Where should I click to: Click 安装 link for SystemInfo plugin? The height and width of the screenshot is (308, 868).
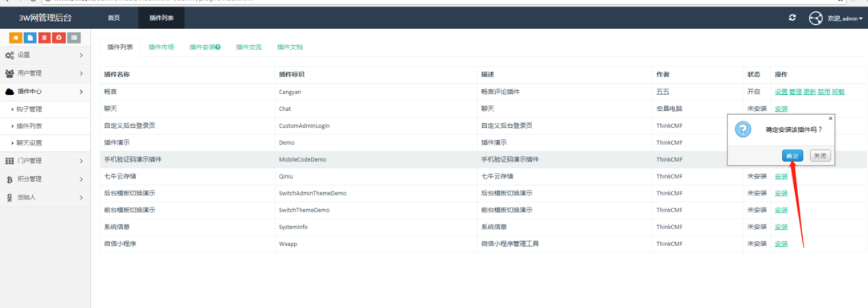781,227
